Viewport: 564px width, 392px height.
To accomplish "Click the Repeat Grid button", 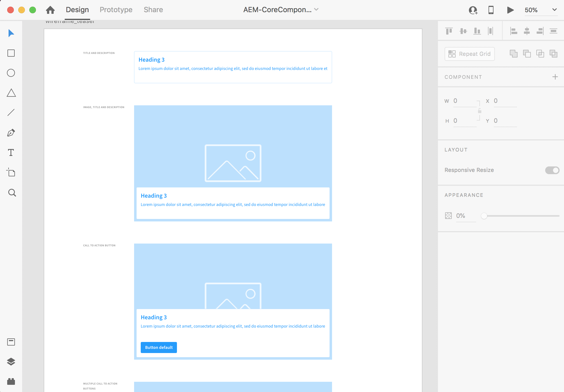I will coord(469,54).
